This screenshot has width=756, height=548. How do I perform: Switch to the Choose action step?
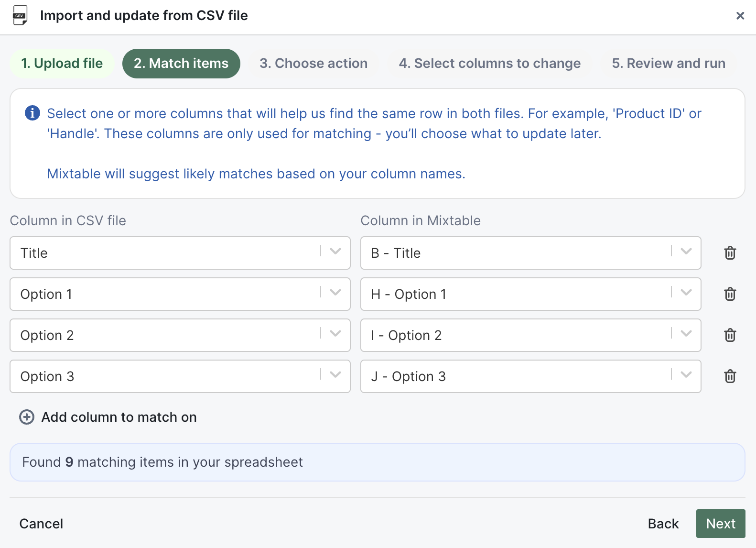[x=313, y=63]
